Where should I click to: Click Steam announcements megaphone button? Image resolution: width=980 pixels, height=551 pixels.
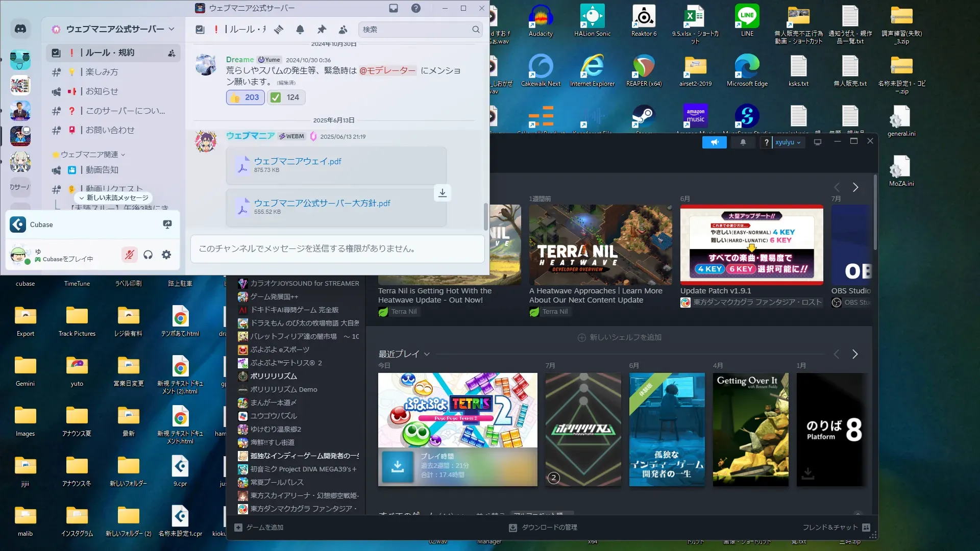point(714,142)
